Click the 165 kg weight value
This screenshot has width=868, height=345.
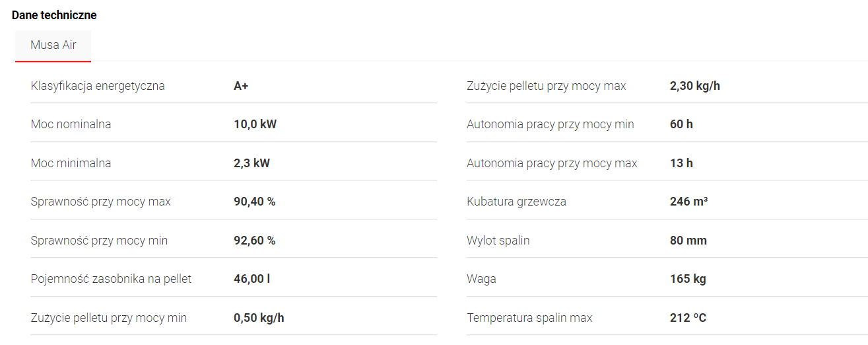pos(688,279)
